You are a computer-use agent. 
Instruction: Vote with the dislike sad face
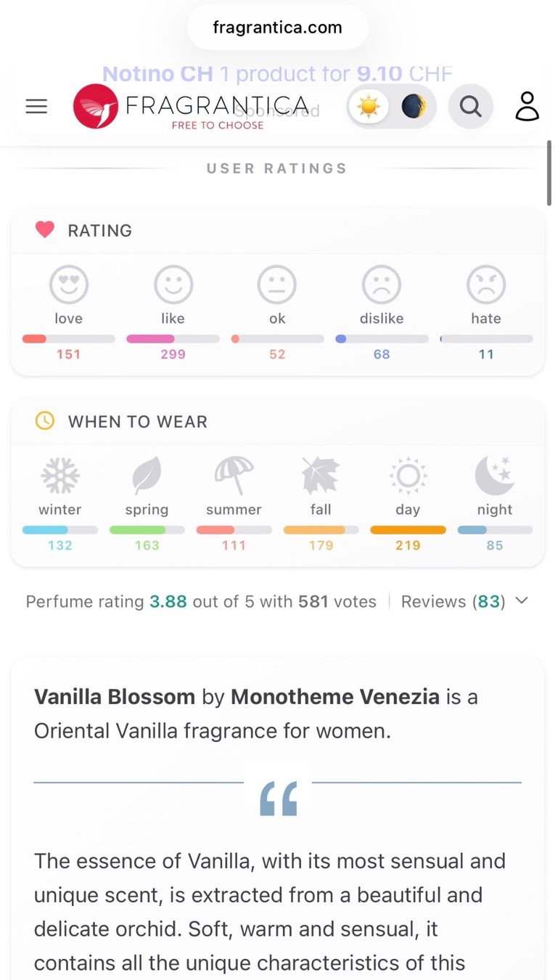click(382, 285)
